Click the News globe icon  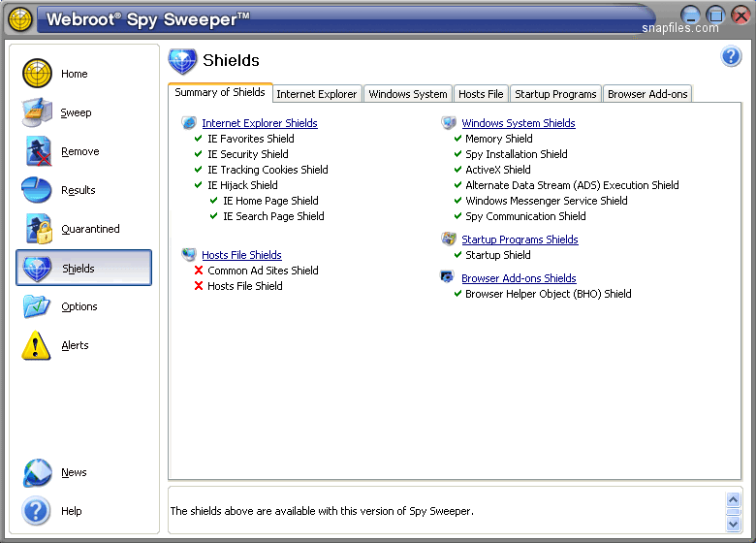37,472
